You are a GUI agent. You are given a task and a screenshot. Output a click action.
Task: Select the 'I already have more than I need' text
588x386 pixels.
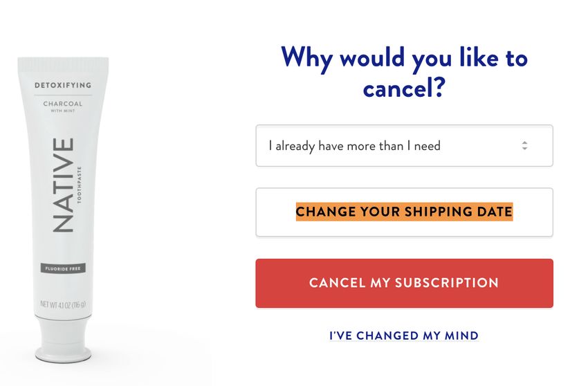coord(354,145)
